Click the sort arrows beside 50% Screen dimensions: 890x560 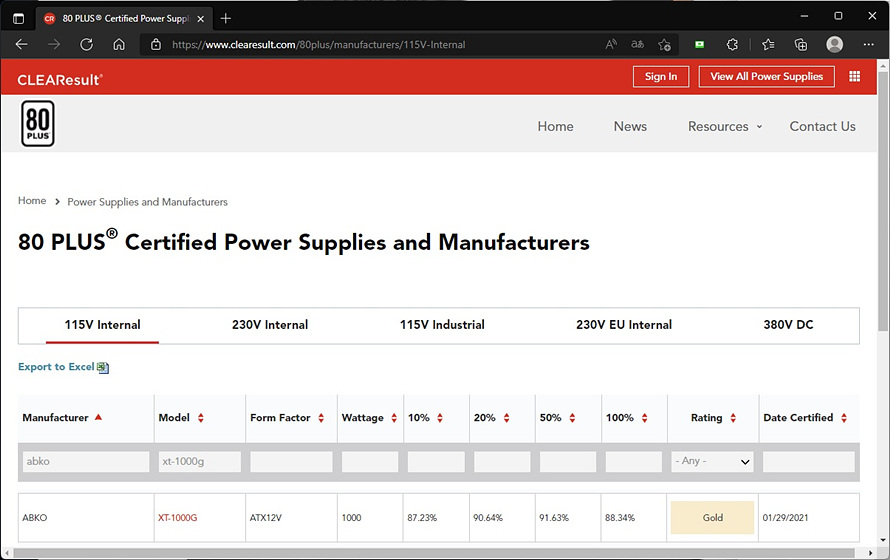[x=572, y=418]
